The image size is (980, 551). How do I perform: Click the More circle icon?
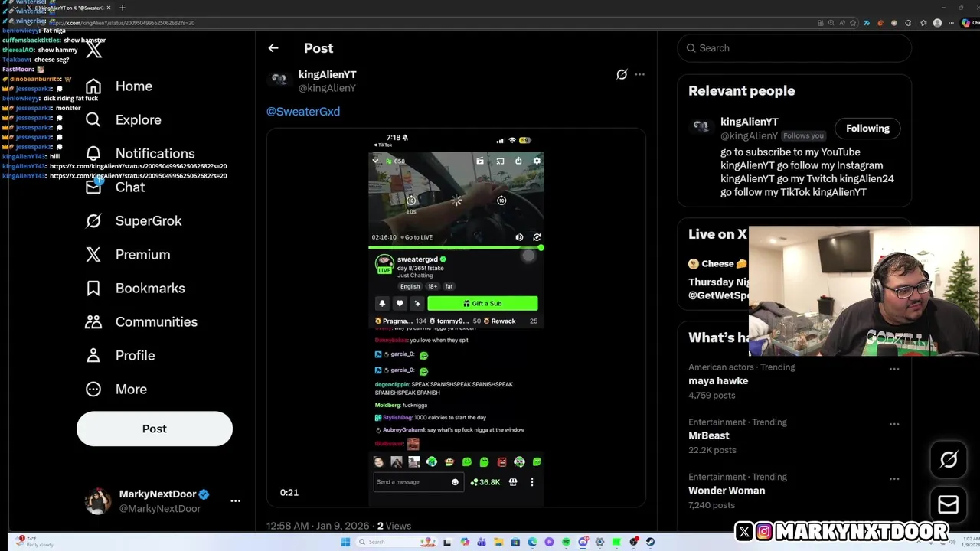[93, 389]
